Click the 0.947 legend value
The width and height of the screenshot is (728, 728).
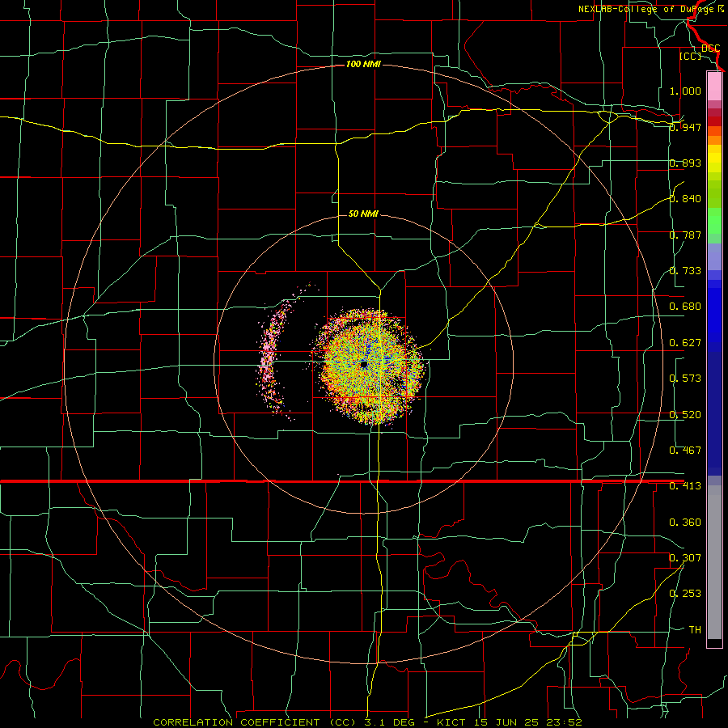coord(685,127)
